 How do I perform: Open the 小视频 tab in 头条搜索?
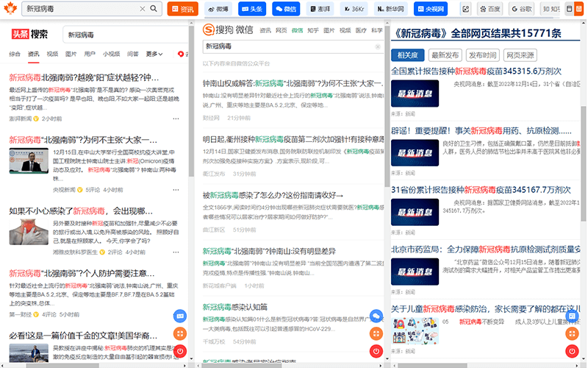coord(111,54)
